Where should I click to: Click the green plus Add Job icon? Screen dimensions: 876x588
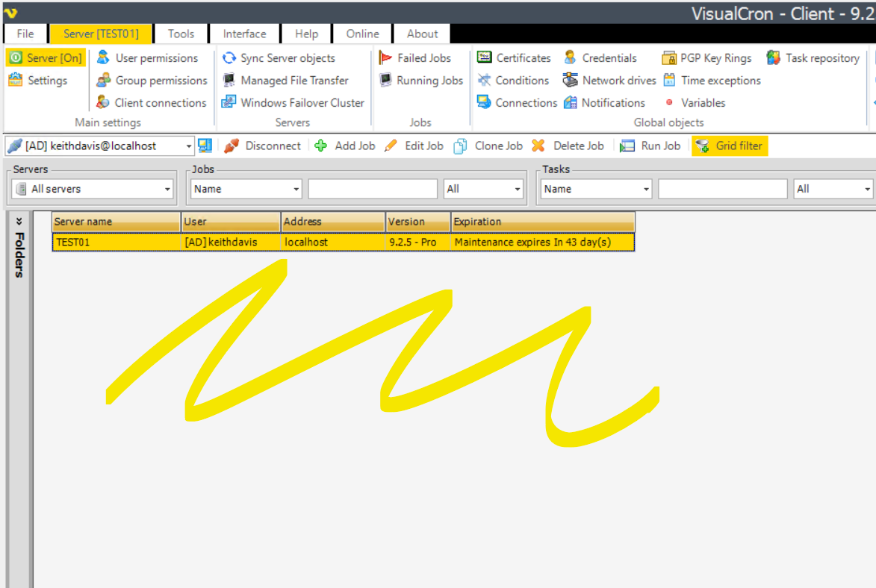click(x=320, y=146)
